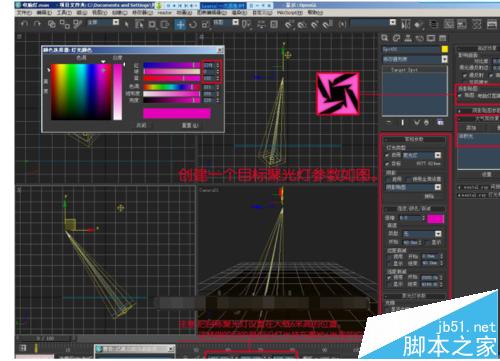The width and height of the screenshot is (500, 361).
Task: Toggle Use Global Settings shadows checkbox
Action: pos(409,179)
